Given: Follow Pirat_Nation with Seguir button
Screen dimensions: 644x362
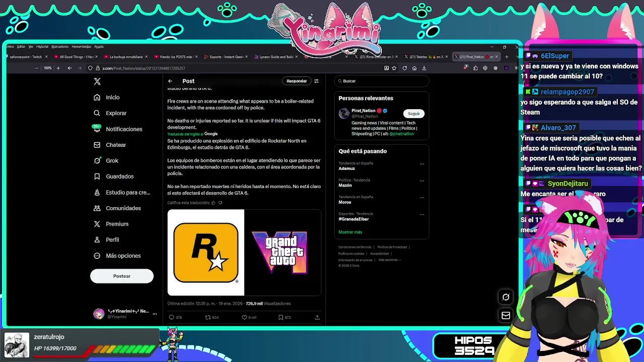Looking at the screenshot, I should [414, 114].
